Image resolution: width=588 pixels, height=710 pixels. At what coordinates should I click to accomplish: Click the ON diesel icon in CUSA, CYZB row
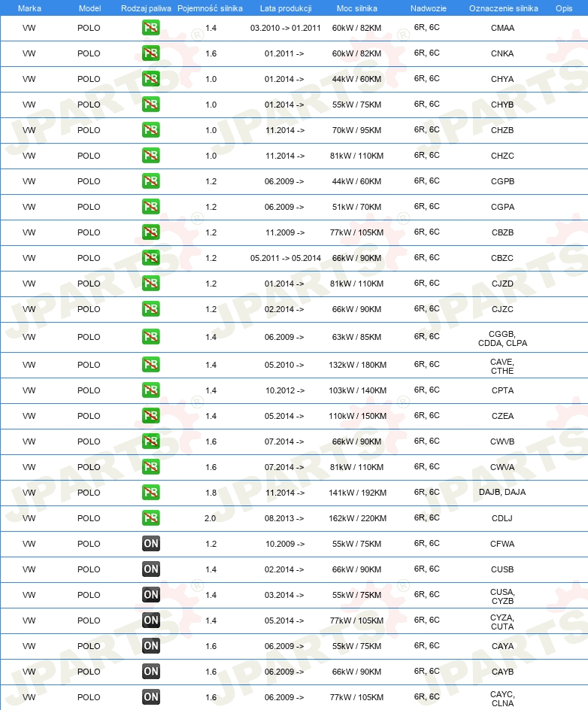coord(150,595)
